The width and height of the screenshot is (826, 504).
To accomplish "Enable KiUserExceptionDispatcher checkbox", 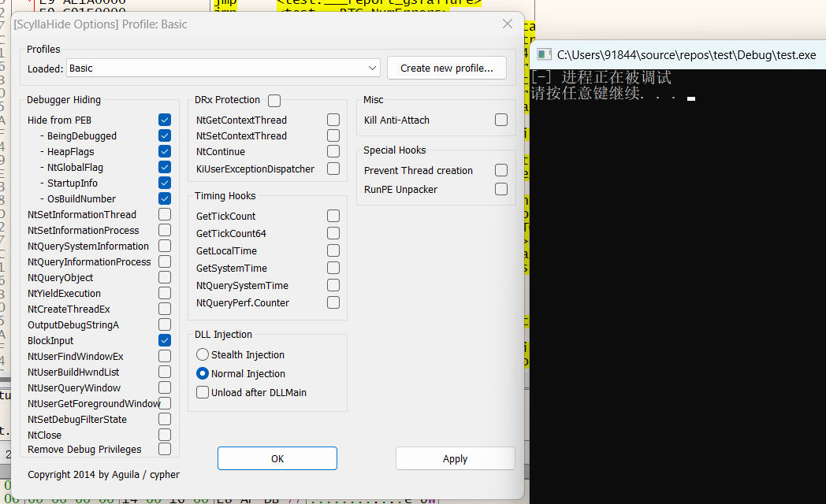I will coord(333,169).
